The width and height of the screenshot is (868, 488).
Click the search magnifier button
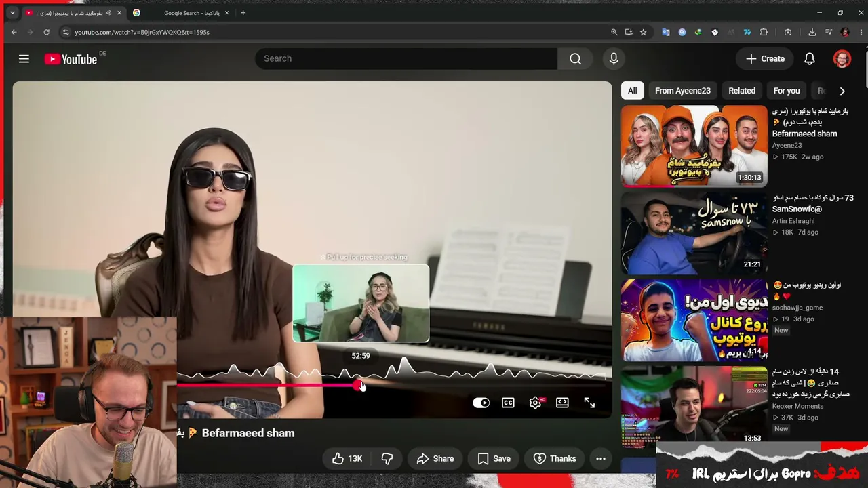575,59
